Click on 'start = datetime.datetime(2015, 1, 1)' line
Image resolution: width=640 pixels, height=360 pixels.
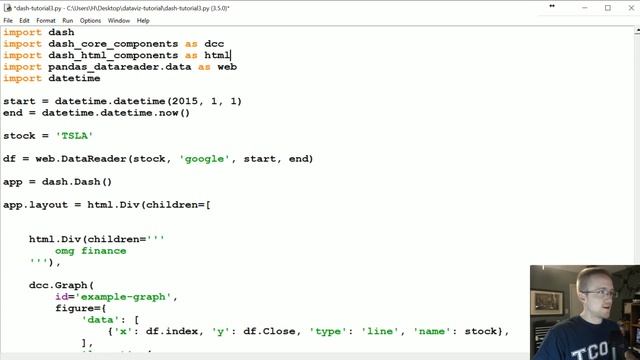coord(122,101)
